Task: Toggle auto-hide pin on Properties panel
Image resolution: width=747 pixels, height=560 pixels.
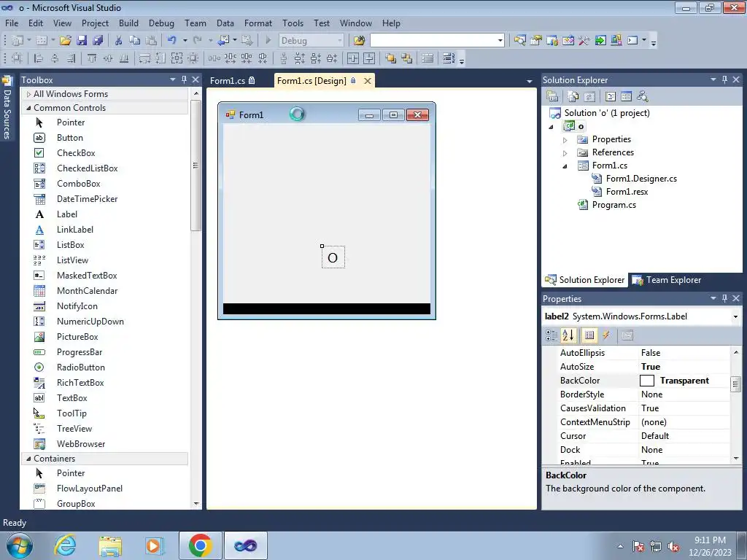Action: [x=724, y=298]
